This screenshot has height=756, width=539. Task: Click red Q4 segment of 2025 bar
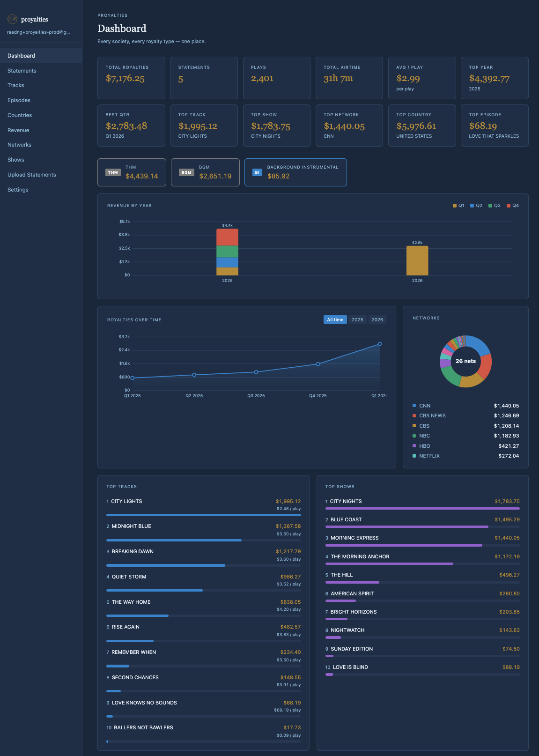227,237
